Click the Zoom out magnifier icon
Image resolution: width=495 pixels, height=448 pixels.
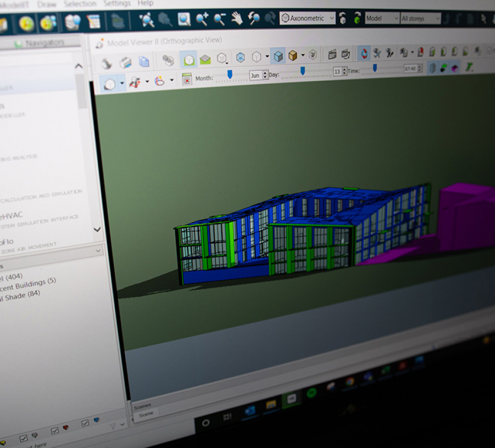(x=220, y=19)
